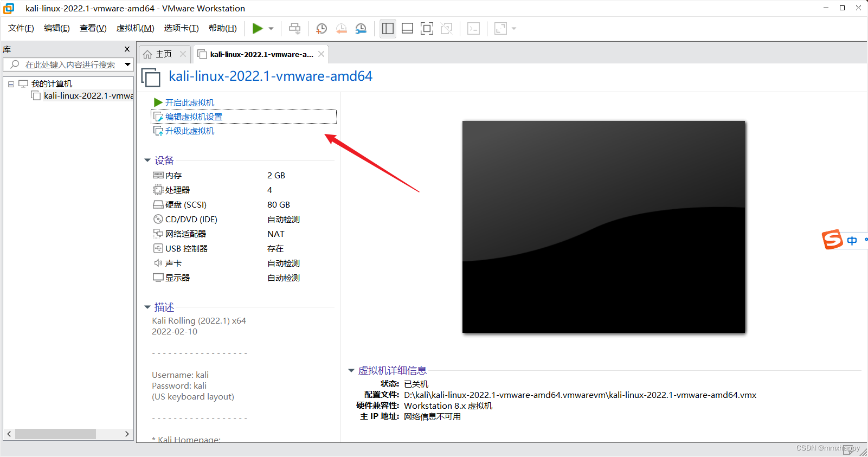Screen dimensions: 868x457
Task: Open the 选项卡(T) menu
Action: (181, 28)
